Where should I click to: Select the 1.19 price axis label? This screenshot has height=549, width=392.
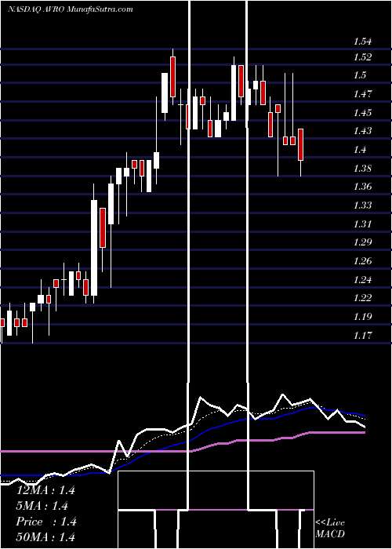362,317
